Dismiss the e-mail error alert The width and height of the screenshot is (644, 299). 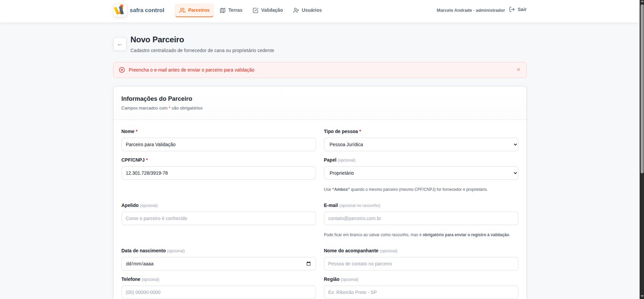point(518,70)
